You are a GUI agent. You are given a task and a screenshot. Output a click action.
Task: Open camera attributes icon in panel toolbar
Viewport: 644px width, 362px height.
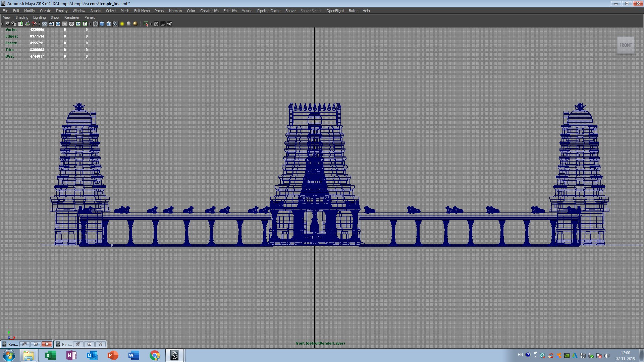(x=14, y=24)
